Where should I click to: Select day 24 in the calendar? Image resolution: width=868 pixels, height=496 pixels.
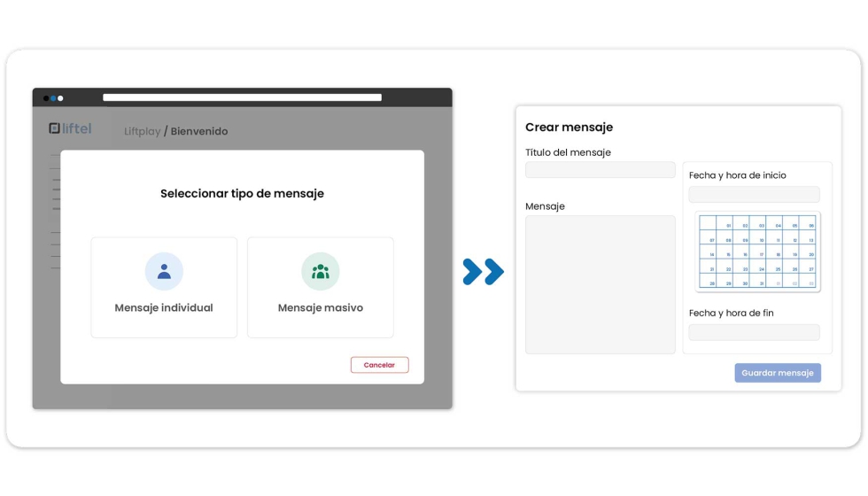click(x=757, y=268)
